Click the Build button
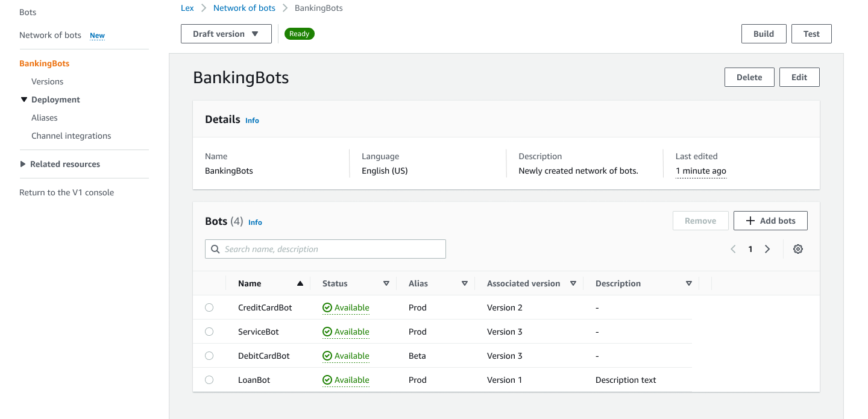 click(x=764, y=34)
